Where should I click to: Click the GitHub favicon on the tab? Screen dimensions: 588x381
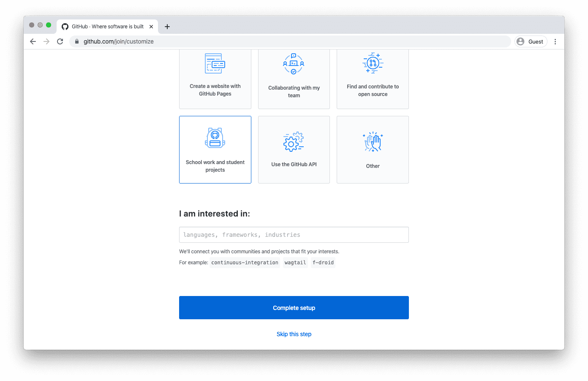tap(65, 27)
